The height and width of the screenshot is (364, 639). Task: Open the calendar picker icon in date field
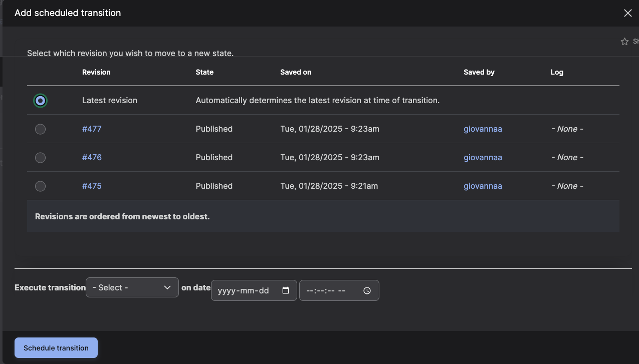click(x=286, y=290)
